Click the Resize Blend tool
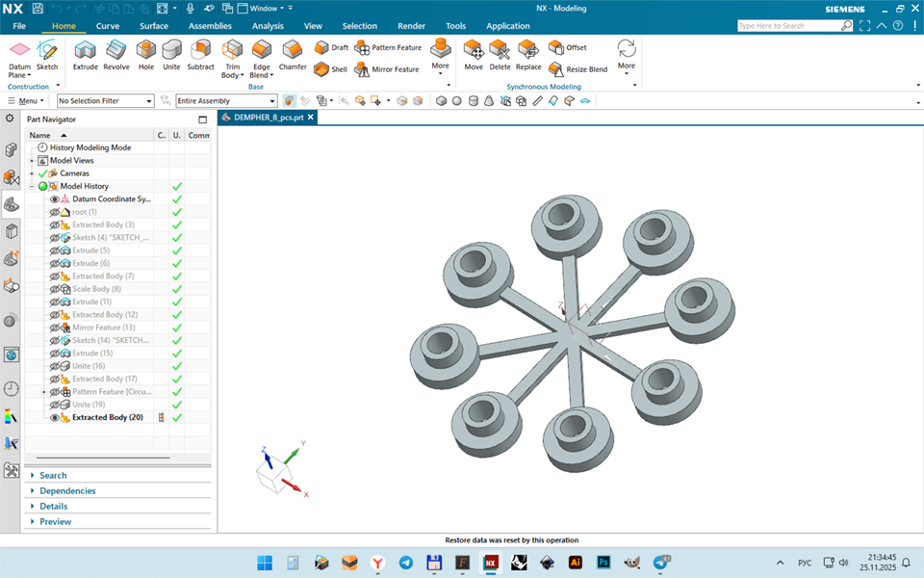This screenshot has height=578, width=924. 578,69
